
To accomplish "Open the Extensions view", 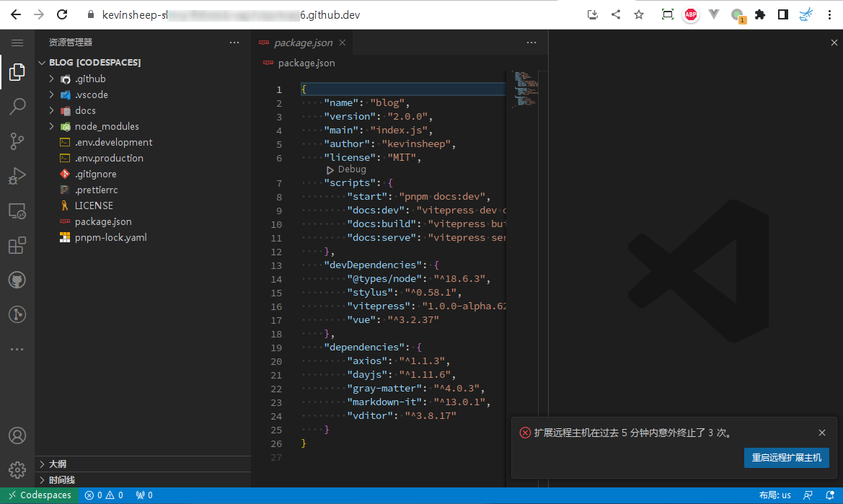I will [x=17, y=245].
